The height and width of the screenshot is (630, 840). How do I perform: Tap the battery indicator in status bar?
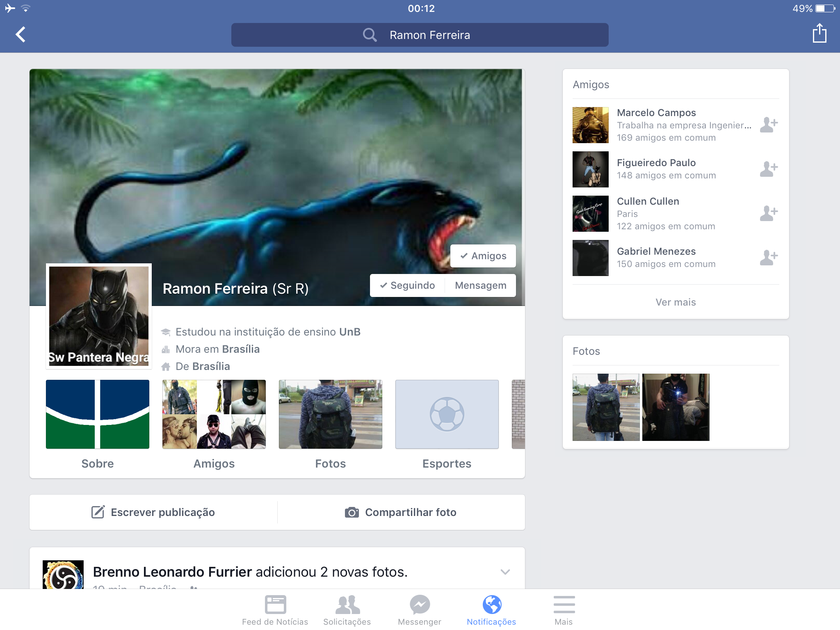point(825,8)
